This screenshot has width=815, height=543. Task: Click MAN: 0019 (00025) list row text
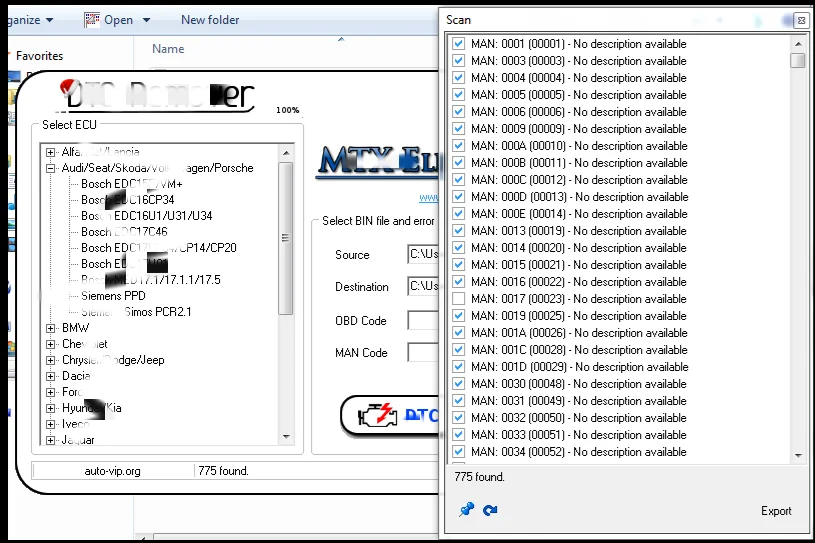pyautogui.click(x=579, y=316)
